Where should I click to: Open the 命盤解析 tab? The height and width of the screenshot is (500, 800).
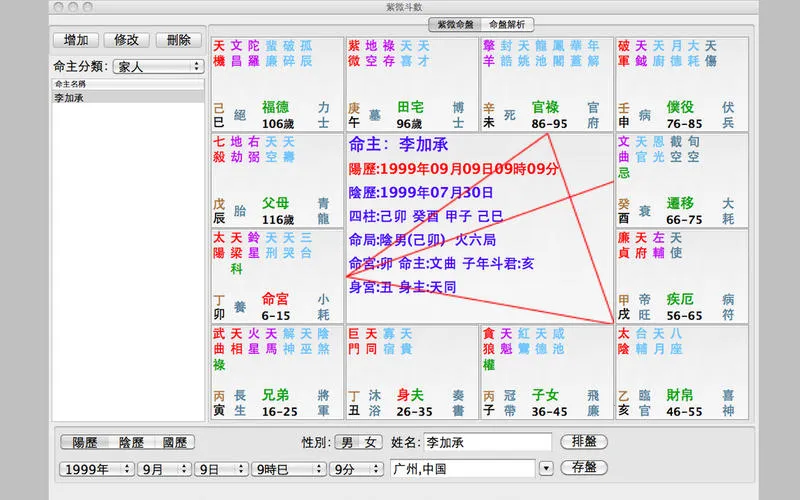pyautogui.click(x=508, y=24)
